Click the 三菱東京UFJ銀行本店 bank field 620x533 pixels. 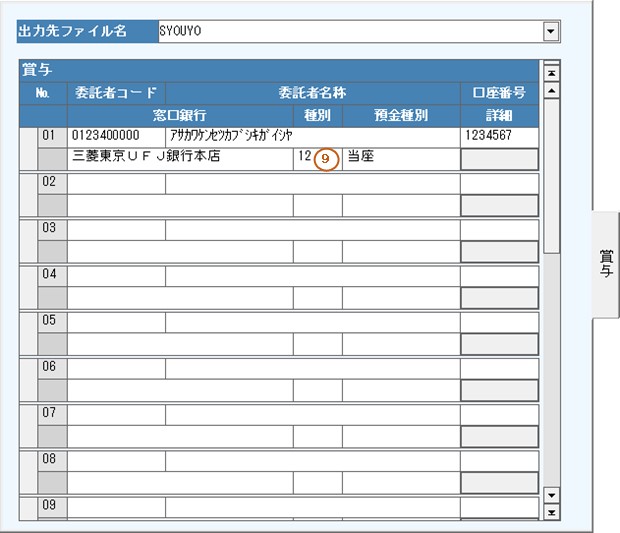click(x=179, y=158)
